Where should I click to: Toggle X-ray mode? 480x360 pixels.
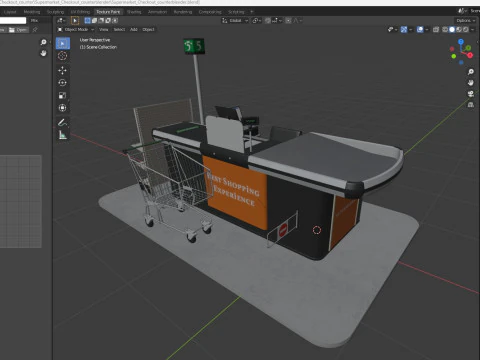[435, 30]
